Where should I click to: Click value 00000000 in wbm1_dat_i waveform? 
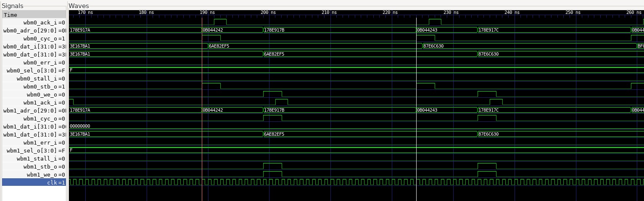(x=80, y=126)
